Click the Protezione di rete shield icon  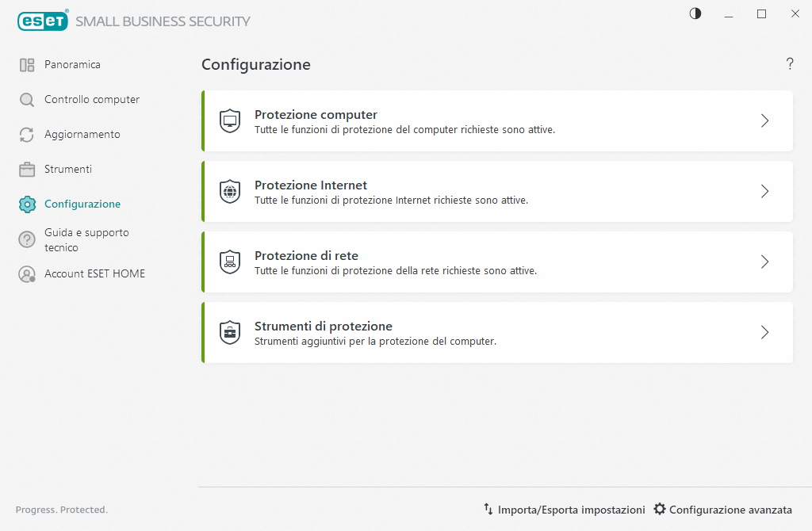point(230,262)
